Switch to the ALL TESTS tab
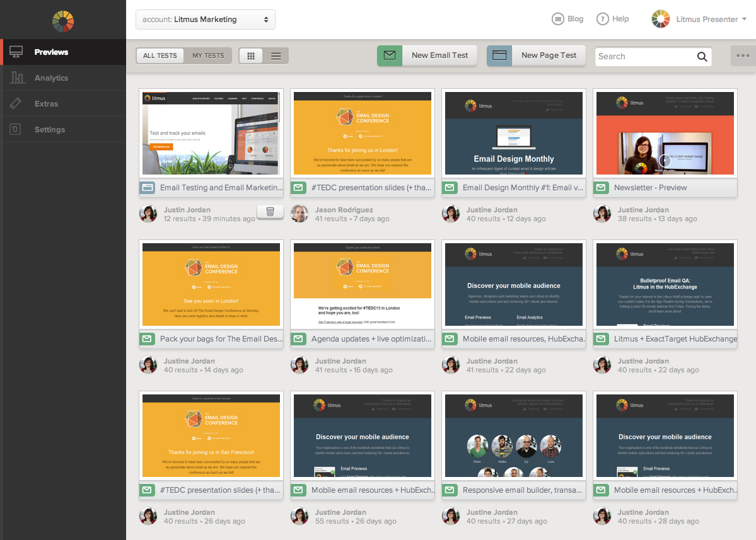 [160, 56]
